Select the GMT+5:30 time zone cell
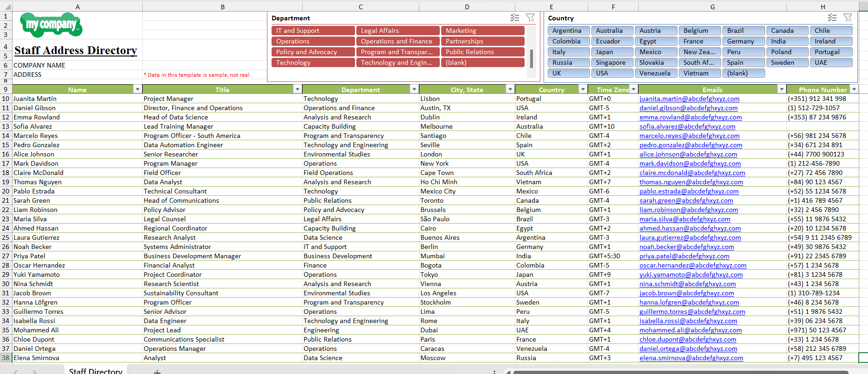The height and width of the screenshot is (374, 868). pyautogui.click(x=613, y=256)
